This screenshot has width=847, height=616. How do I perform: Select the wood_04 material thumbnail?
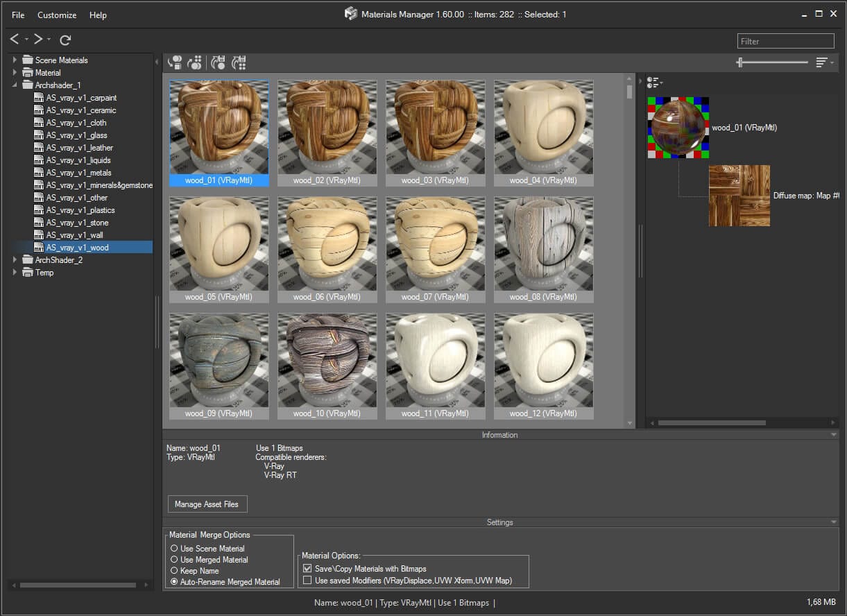[544, 133]
